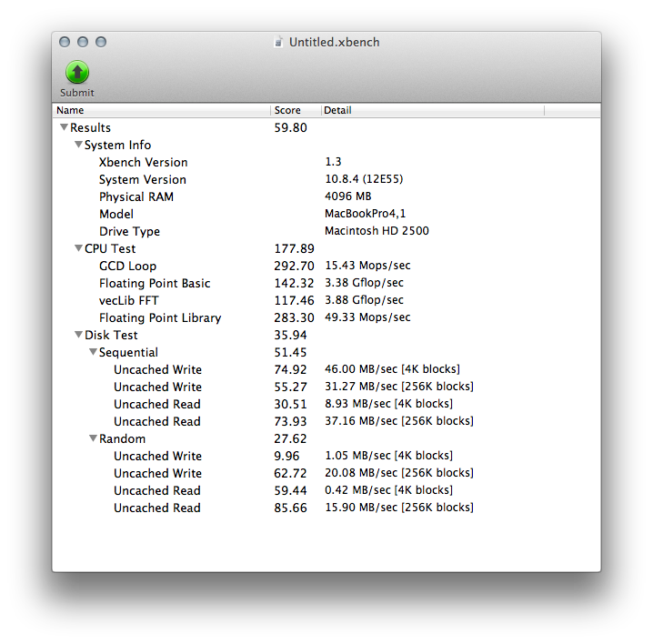Click the Sequential score 51.45
The height and width of the screenshot is (644, 653).
(290, 352)
